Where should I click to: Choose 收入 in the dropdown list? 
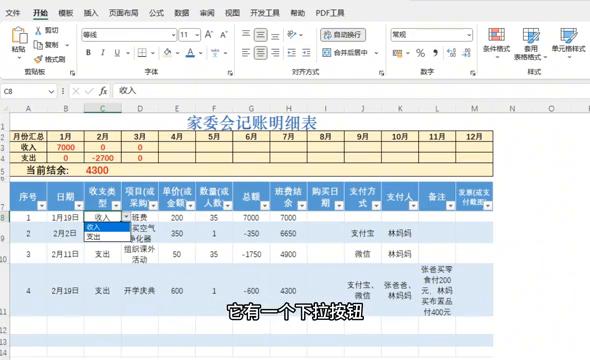click(x=107, y=227)
